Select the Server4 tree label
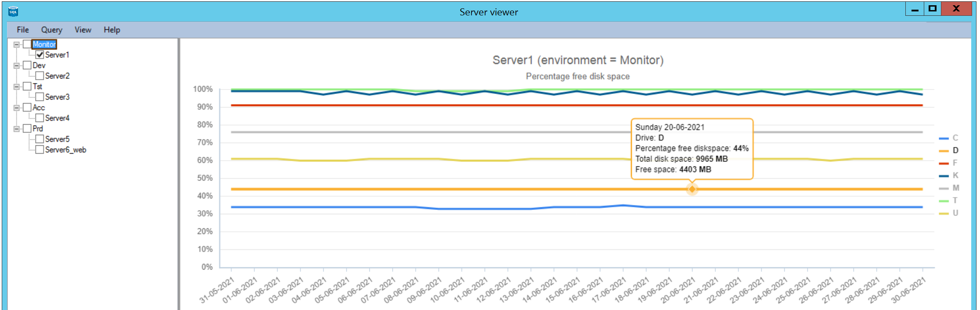Image resolution: width=980 pixels, height=310 pixels. click(x=57, y=118)
